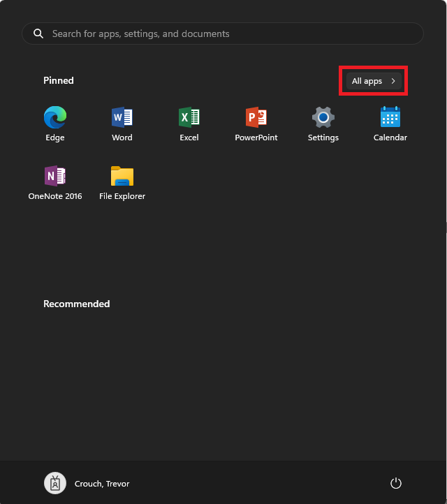Click the magnifying glass search icon
The height and width of the screenshot is (504, 447).
pos(38,34)
